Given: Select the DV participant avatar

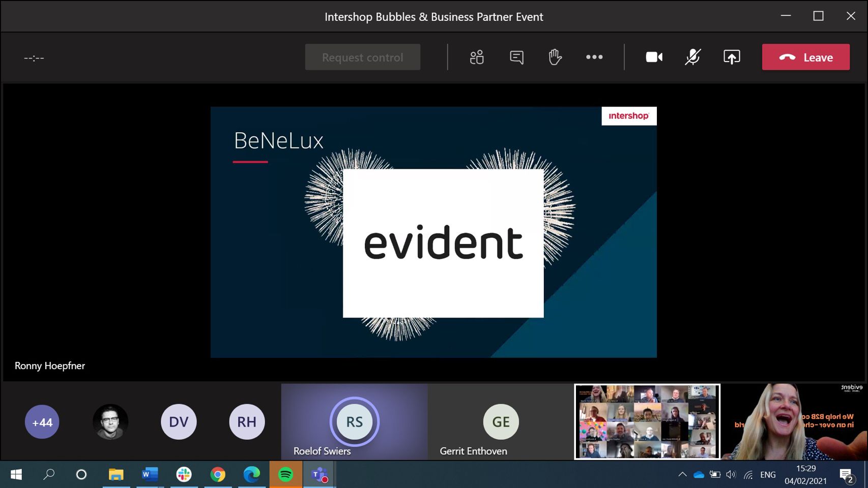Looking at the screenshot, I should (179, 422).
